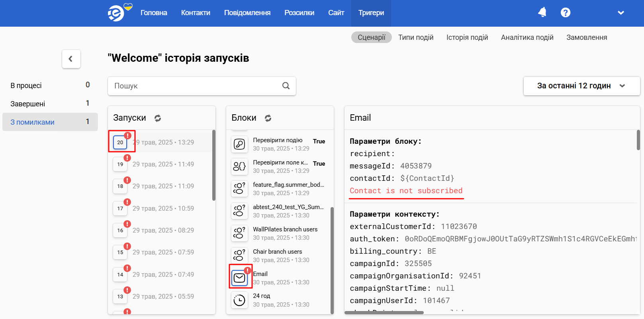Show the Завершені runs filter
The width and height of the screenshot is (644, 319).
50,104
